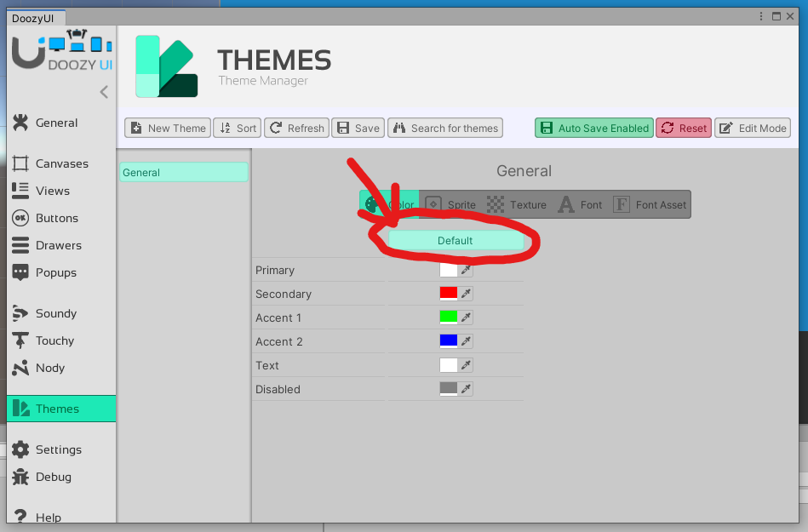Switch to the Sprite tab
This screenshot has height=532, width=808.
(x=451, y=204)
